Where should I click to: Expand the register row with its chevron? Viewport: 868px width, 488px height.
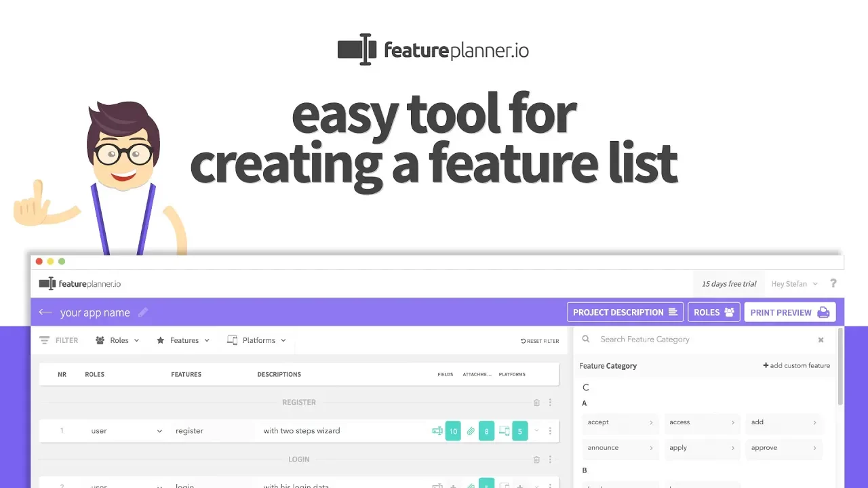[x=536, y=431]
